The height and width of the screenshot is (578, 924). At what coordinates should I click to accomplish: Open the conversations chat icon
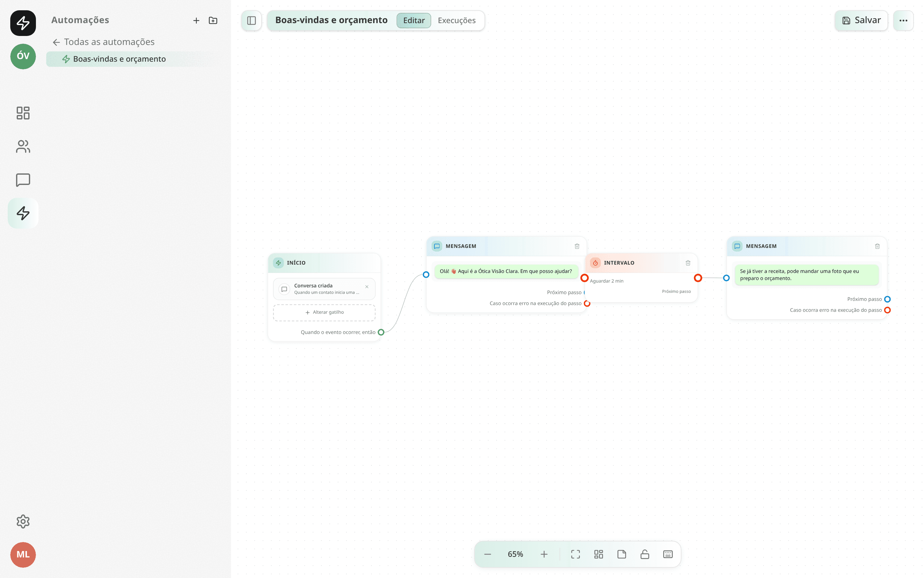tap(23, 180)
